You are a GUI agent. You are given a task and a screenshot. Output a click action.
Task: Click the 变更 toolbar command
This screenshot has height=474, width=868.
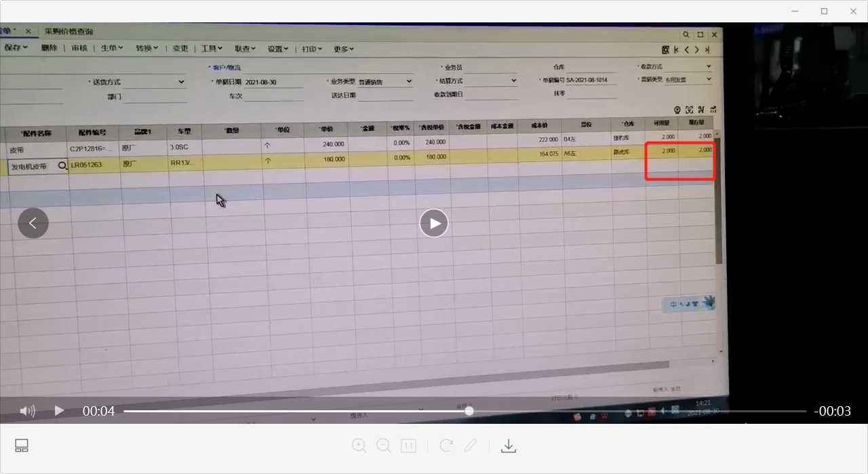tap(180, 48)
